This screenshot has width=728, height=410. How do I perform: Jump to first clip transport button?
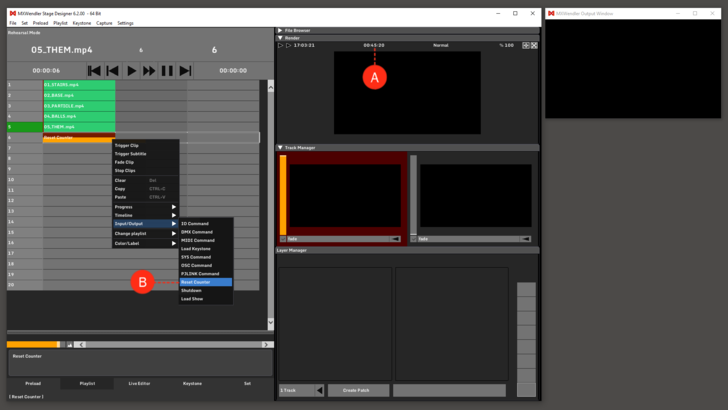coord(94,71)
